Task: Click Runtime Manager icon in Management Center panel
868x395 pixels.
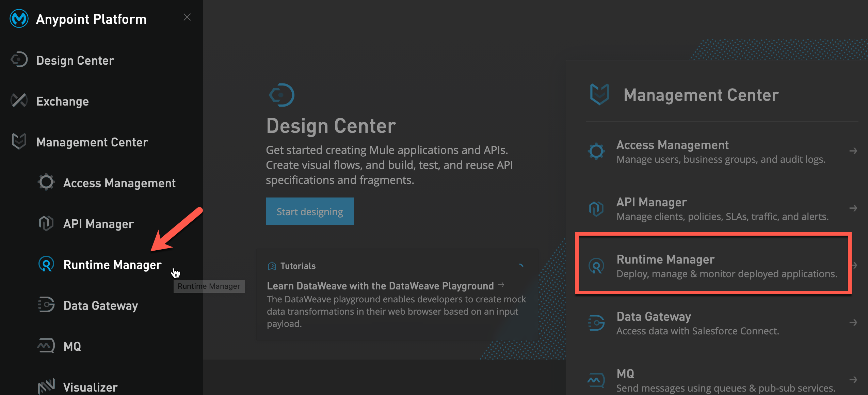Action: [x=596, y=266]
